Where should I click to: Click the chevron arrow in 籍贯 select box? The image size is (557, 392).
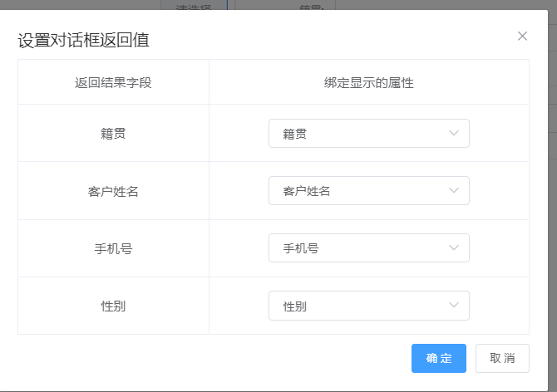(x=454, y=133)
